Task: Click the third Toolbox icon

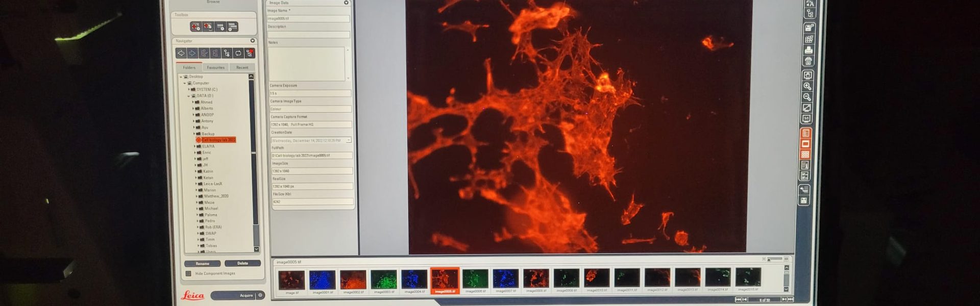Action: 220,27
